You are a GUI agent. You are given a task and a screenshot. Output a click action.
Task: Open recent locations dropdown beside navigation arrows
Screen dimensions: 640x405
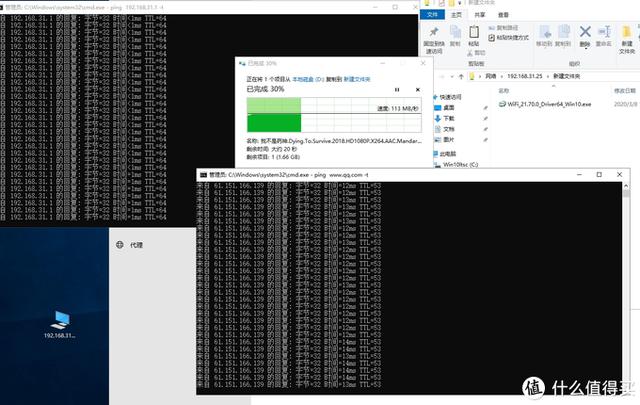452,76
